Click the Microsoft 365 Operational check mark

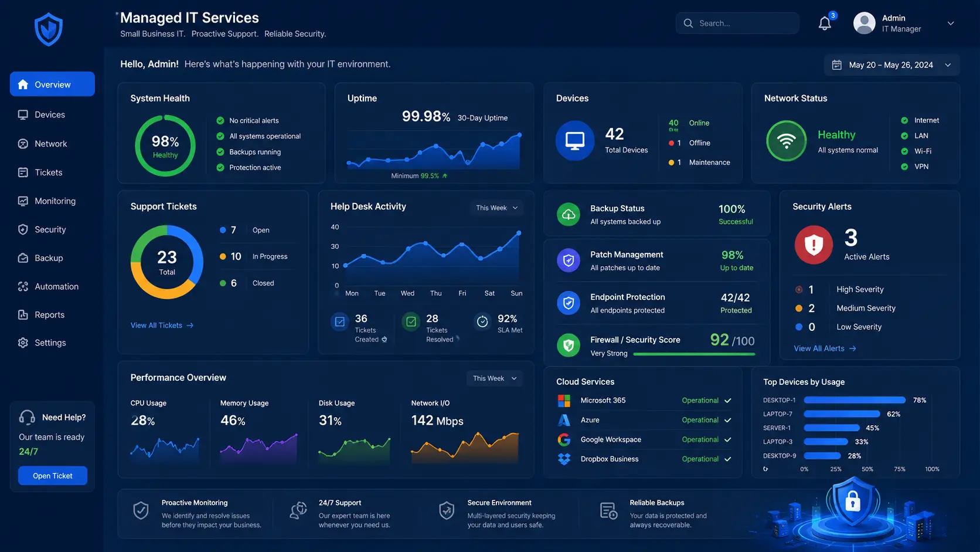click(728, 401)
